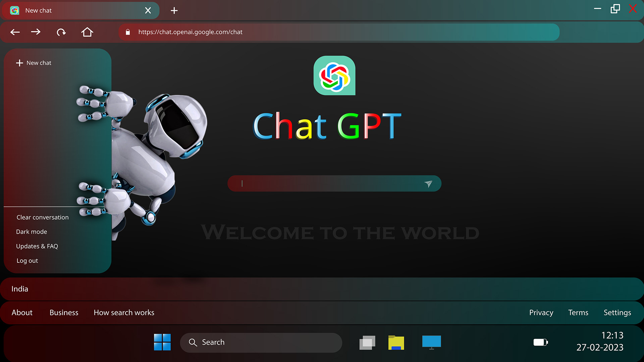Select the Clear conversation menu item
Viewport: 644px width, 362px height.
click(43, 217)
